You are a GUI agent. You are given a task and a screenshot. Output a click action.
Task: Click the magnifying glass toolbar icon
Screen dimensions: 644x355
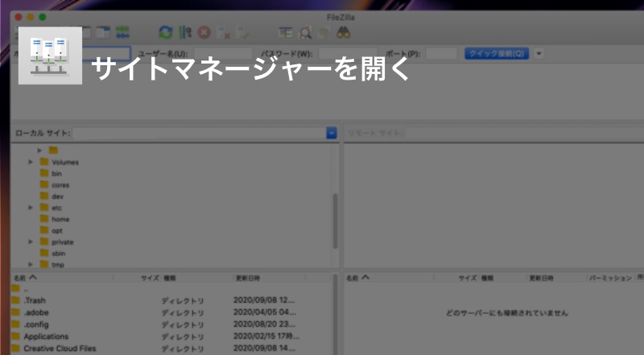(305, 32)
